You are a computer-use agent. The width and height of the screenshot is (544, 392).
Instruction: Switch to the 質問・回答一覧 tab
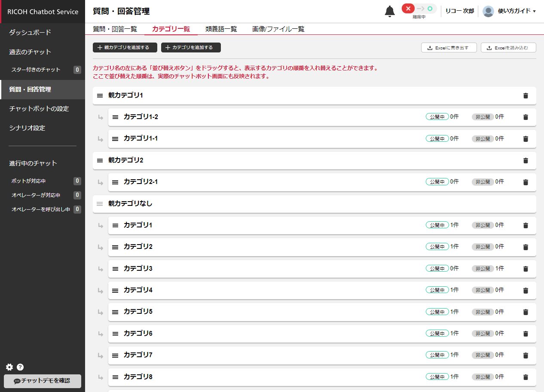coord(115,29)
